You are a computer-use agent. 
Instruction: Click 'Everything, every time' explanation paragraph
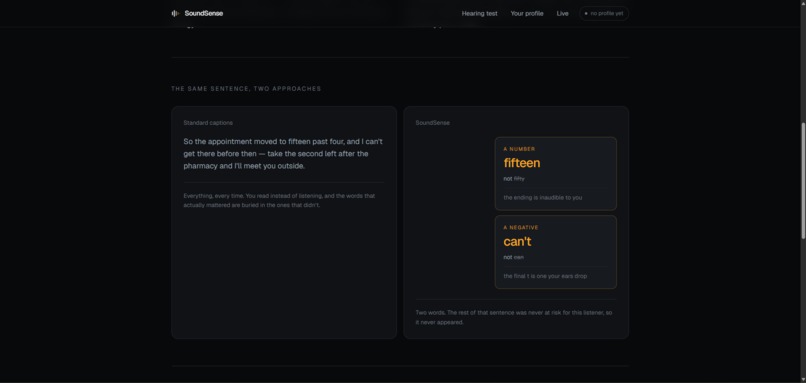tap(279, 200)
